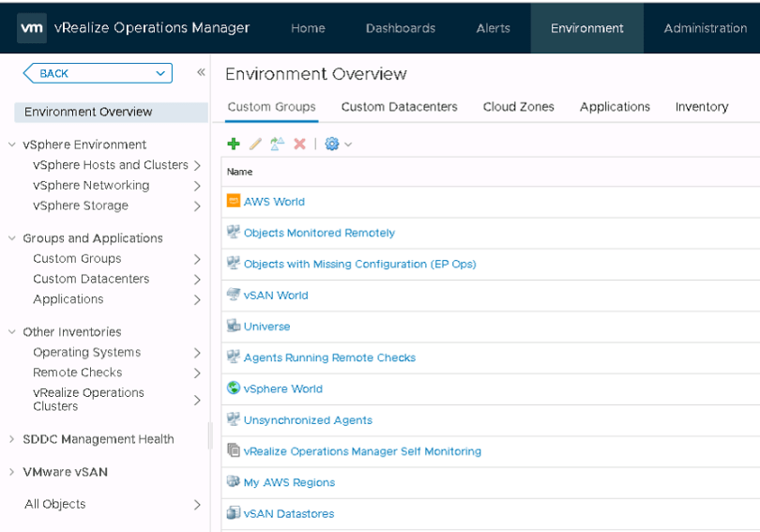This screenshot has width=760, height=532.
Task: Open the Universe group link
Action: pos(267,327)
